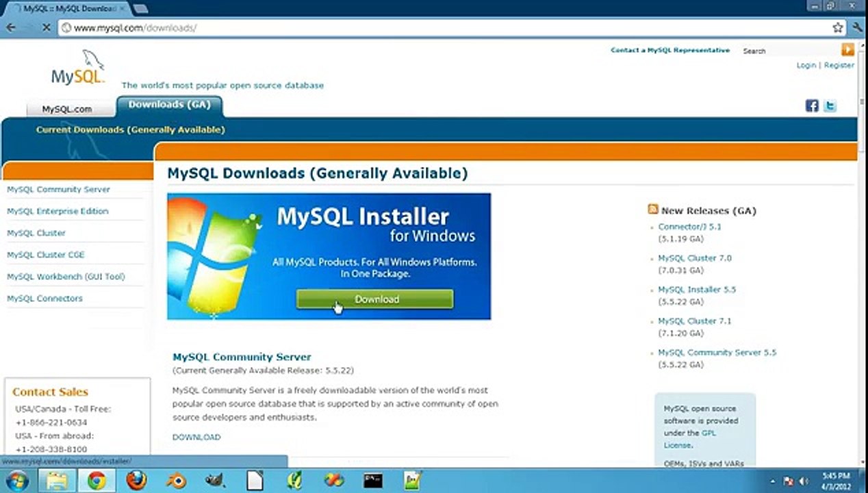This screenshot has height=493, width=868.
Task: Open MySQL Cluster CGE sidebar link
Action: pos(46,255)
